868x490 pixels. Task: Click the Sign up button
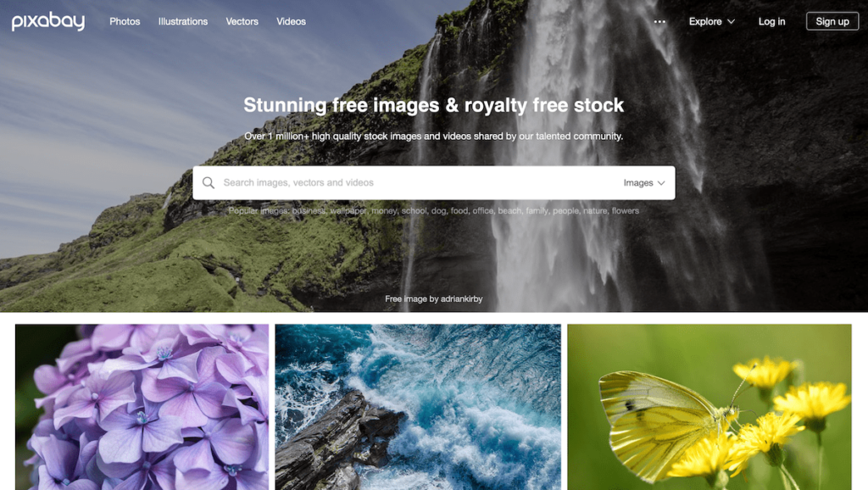point(832,21)
